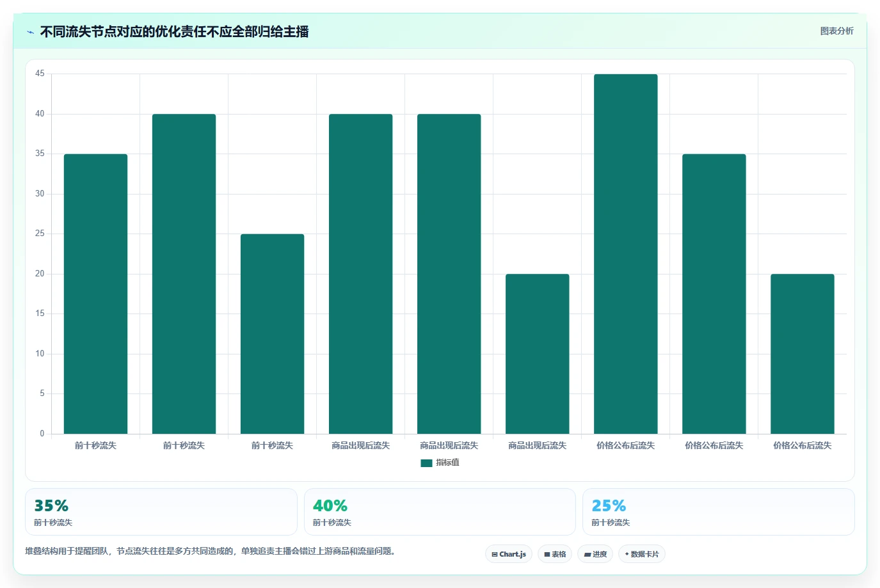Click the 商品出现后流失 bar with value 20
The width and height of the screenshot is (880, 588).
(537, 354)
